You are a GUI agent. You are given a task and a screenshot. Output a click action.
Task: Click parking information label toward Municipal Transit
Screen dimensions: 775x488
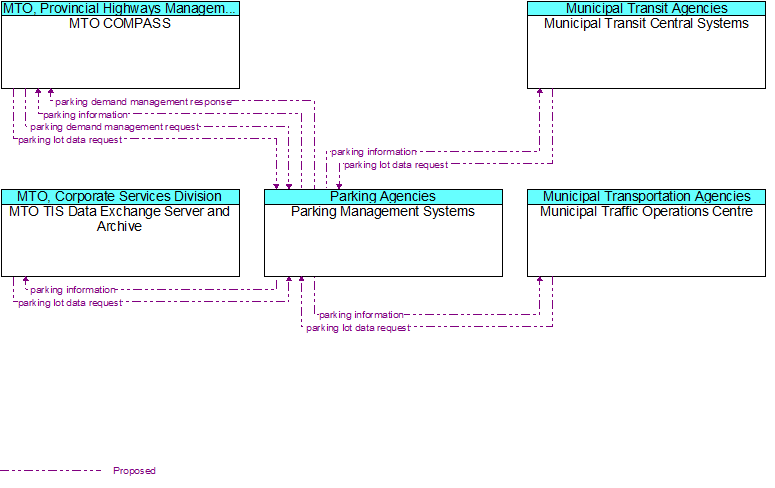pos(374,152)
